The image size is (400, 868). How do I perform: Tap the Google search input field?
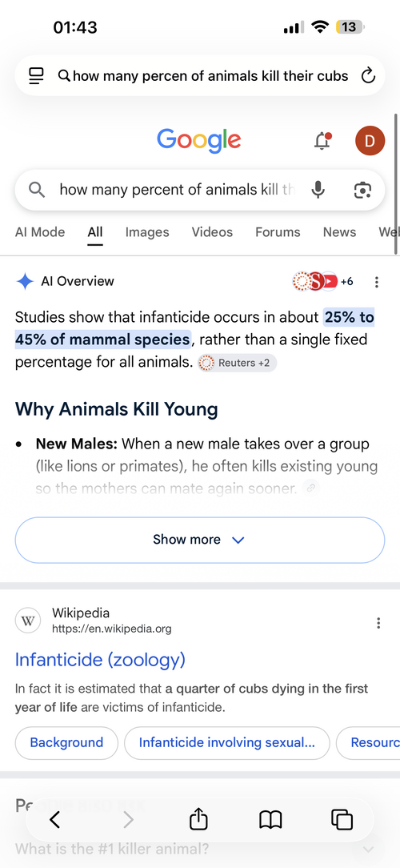point(177,190)
